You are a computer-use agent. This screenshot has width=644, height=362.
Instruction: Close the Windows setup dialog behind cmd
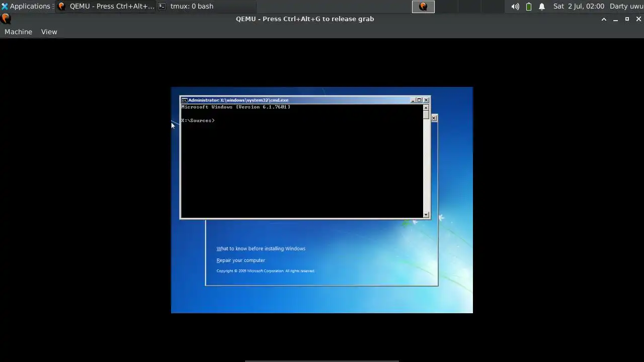[x=434, y=118]
